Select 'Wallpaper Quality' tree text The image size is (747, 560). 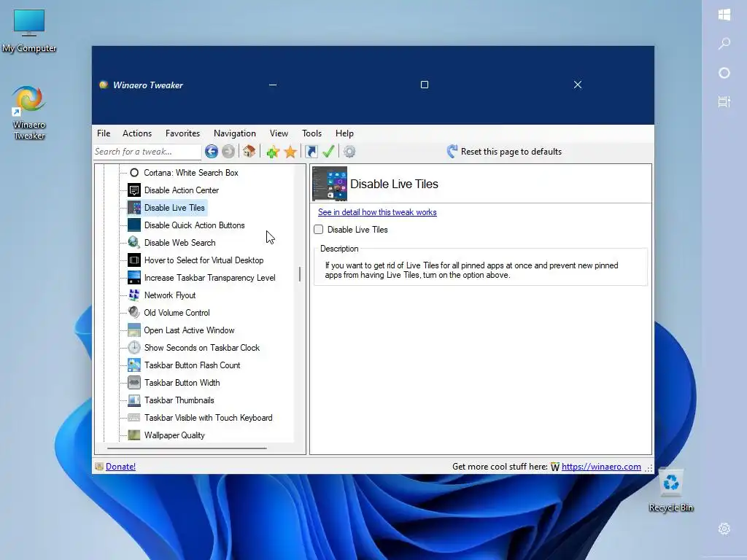pyautogui.click(x=174, y=435)
